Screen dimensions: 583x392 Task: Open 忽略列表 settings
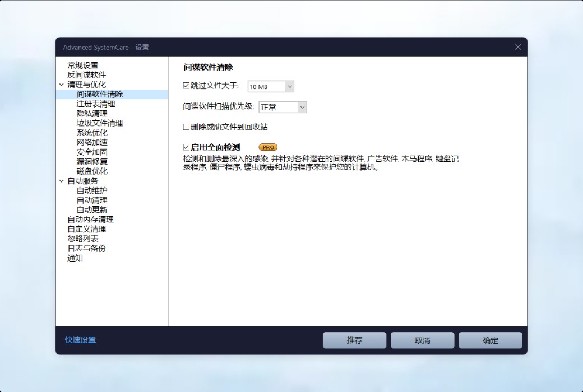click(83, 239)
